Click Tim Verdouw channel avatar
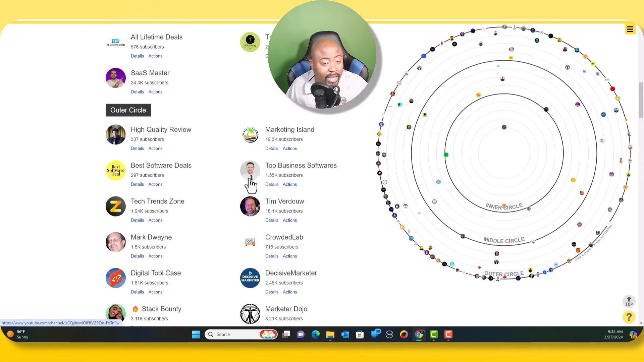The image size is (644, 362). coord(250,206)
